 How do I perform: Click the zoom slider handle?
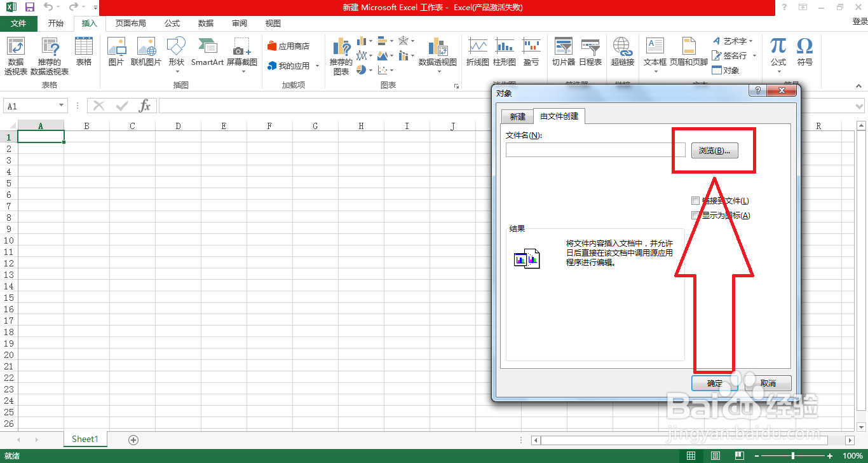pyautogui.click(x=793, y=456)
